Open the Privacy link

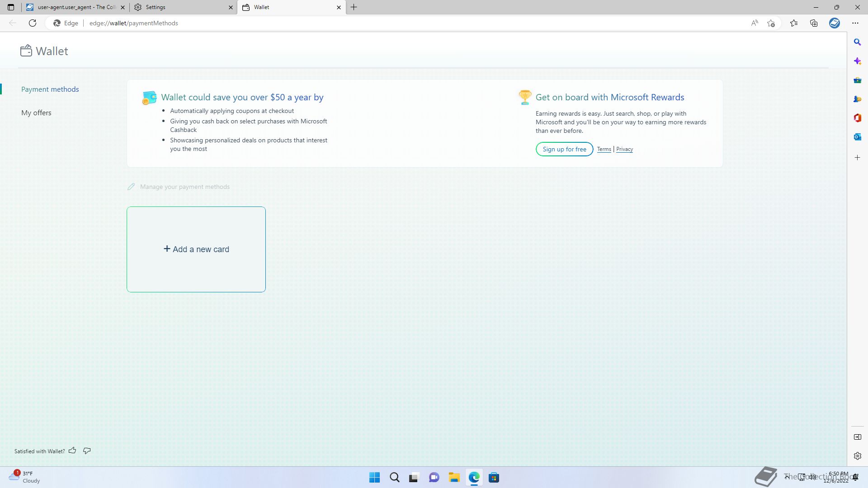coord(624,149)
